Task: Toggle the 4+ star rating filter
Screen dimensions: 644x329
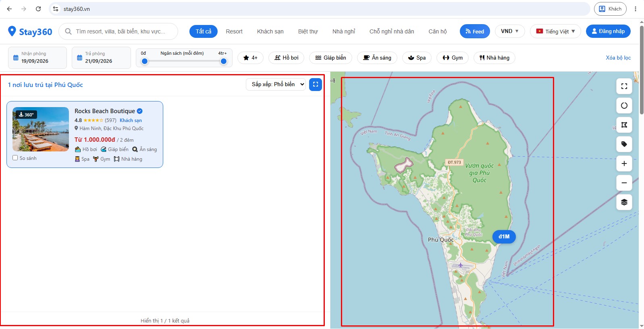Action: (250, 58)
